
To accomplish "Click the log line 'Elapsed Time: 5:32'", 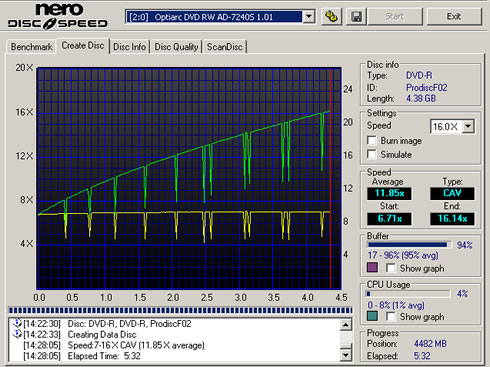I will coord(104,356).
